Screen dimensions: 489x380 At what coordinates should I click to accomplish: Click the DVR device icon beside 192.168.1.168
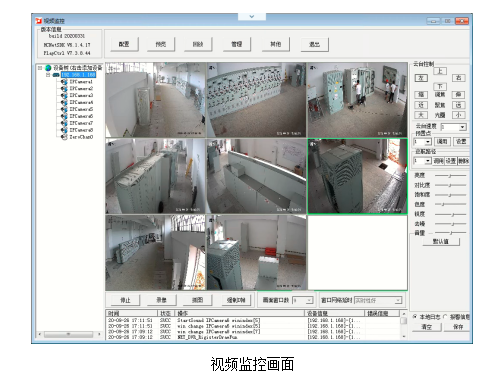56,75
